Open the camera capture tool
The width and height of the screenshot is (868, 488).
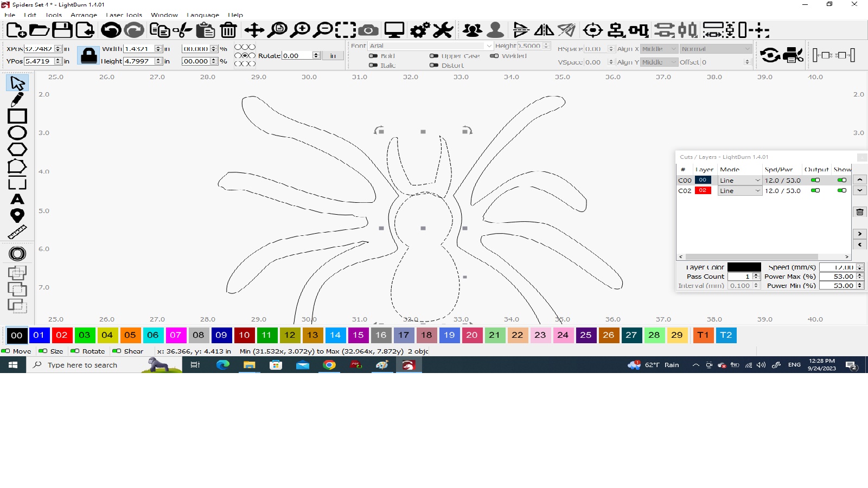(x=368, y=30)
